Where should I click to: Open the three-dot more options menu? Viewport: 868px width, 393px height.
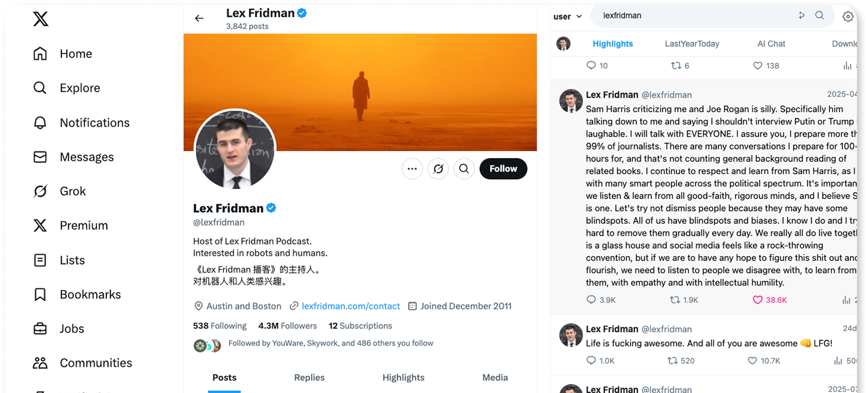(x=412, y=169)
